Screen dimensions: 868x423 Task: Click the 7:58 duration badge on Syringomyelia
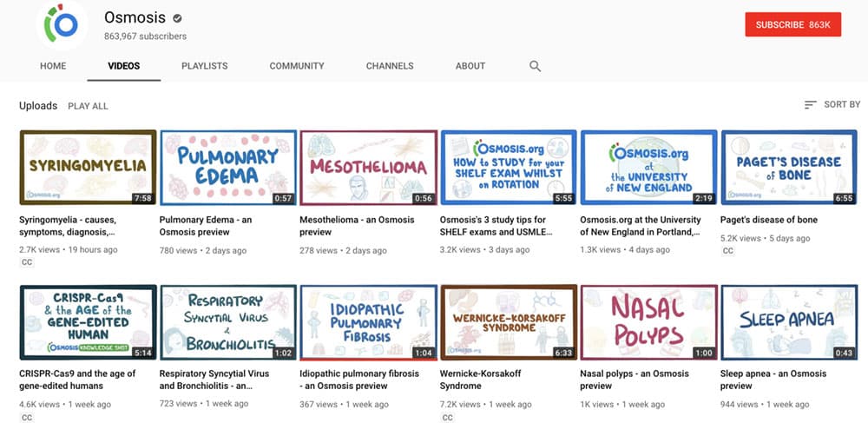click(x=143, y=198)
